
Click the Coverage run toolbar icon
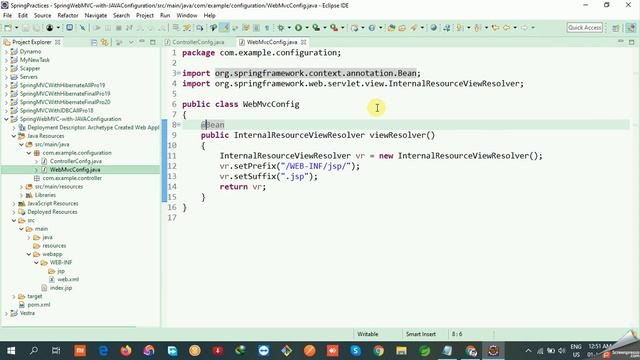tap(316, 28)
